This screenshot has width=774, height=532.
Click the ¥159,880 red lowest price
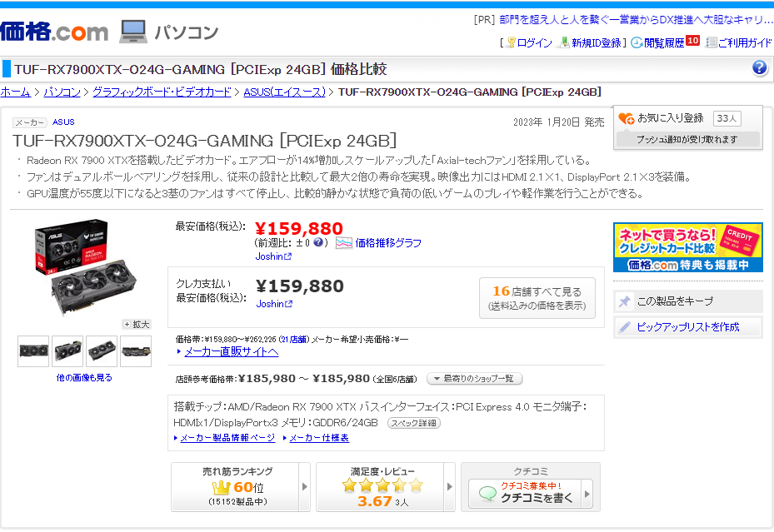tap(299, 228)
